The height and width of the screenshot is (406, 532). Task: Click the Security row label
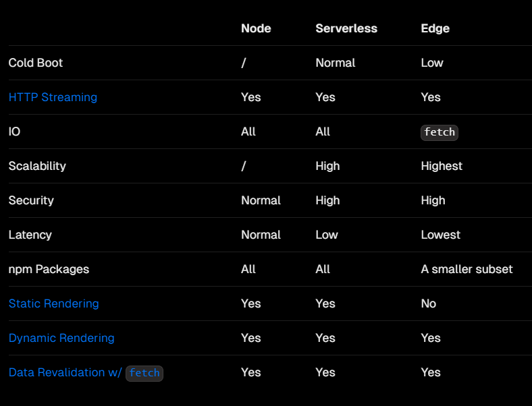pos(31,200)
